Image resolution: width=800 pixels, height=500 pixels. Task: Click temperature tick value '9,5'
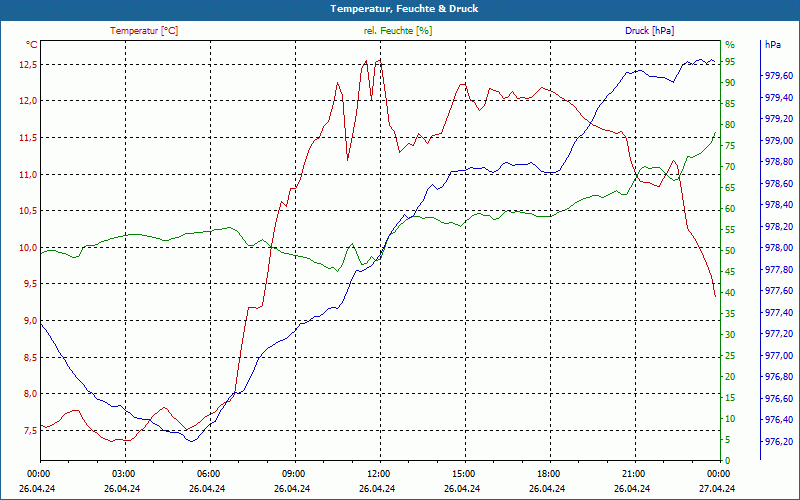30,284
